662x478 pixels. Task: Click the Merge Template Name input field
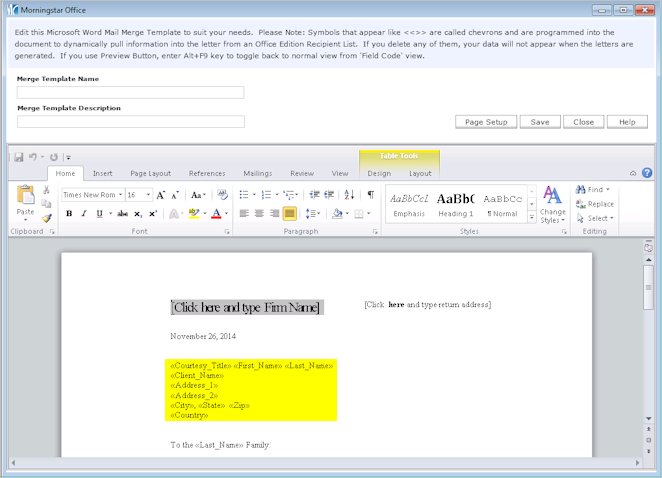click(130, 93)
